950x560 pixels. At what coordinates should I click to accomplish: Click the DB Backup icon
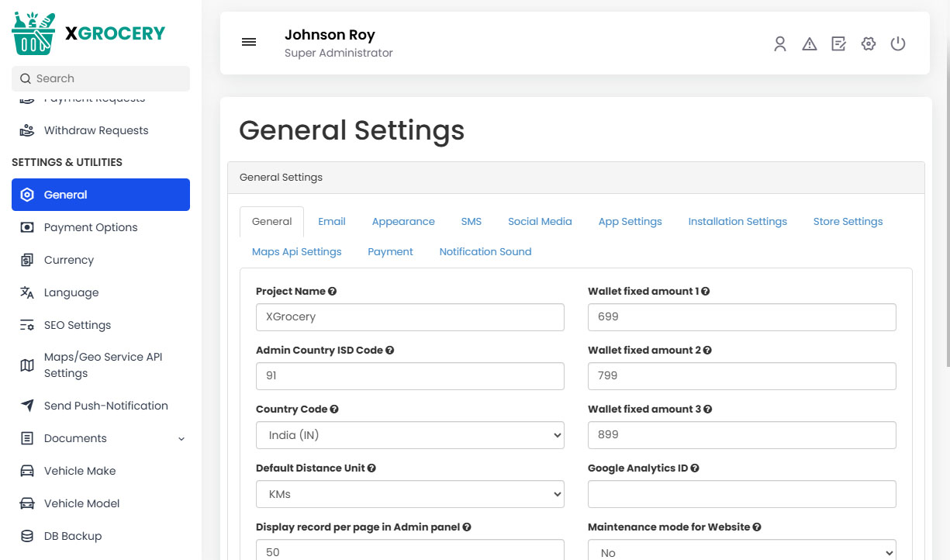(x=26, y=535)
